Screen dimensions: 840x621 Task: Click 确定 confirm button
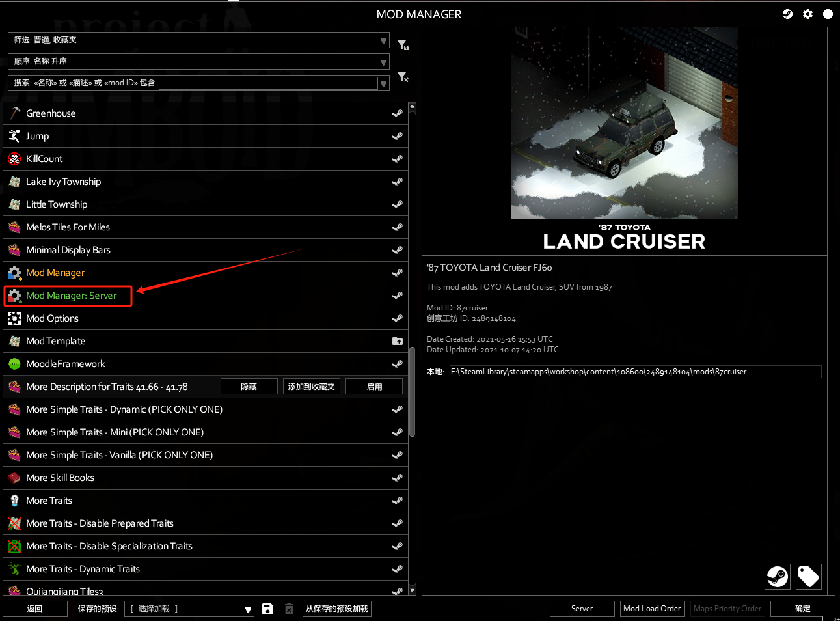[803, 609]
